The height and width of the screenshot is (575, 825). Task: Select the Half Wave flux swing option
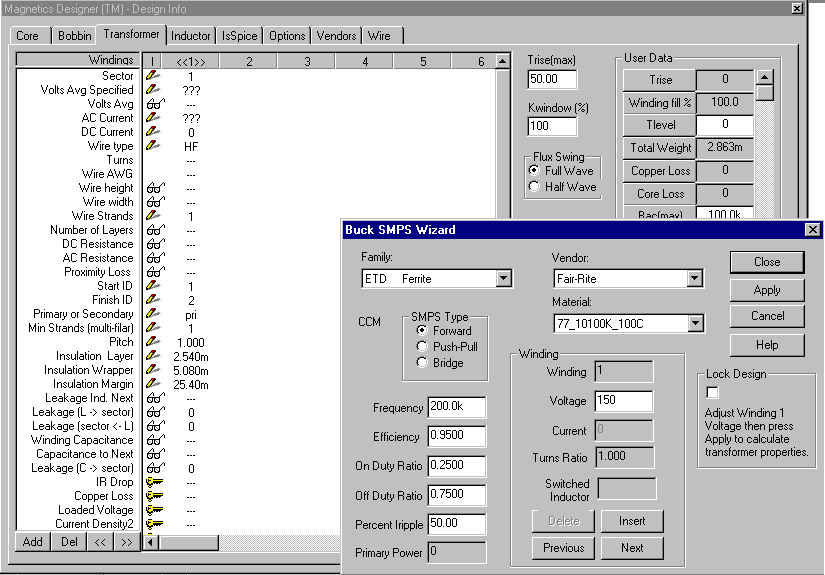point(534,187)
